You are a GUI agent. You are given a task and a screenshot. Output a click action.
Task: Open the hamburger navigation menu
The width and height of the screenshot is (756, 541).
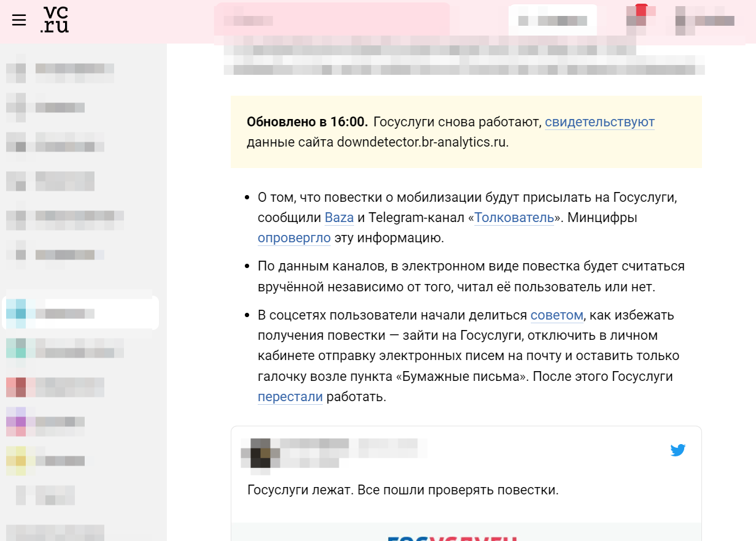click(19, 20)
